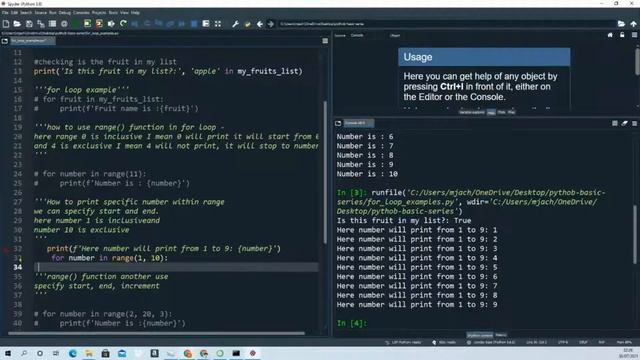640x360 pixels.
Task: Run selection or current line icon
Action: tap(111, 24)
